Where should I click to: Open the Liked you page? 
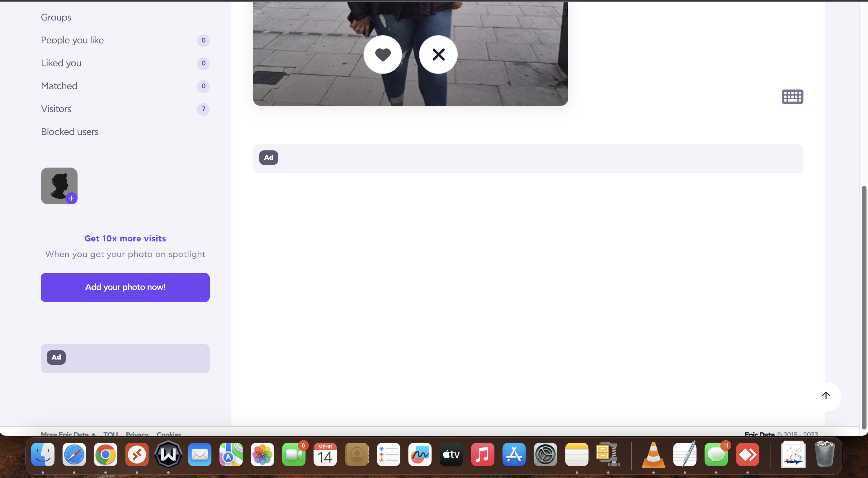pyautogui.click(x=61, y=63)
